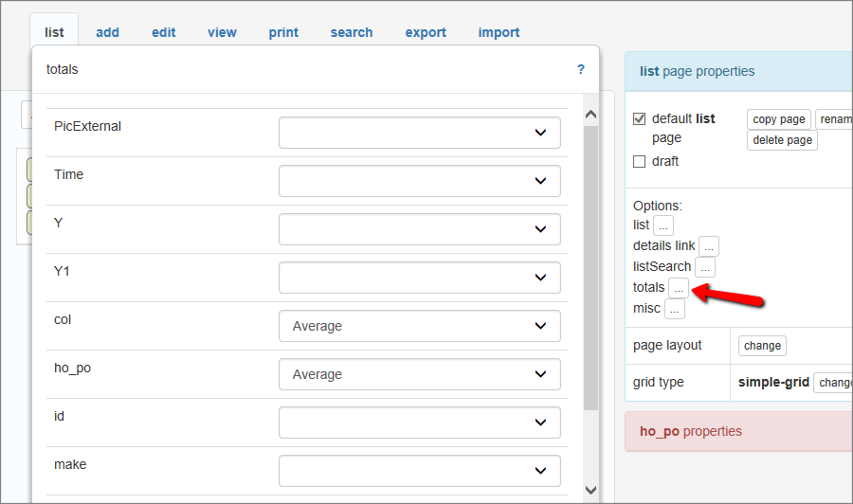Open the listSearch options ellipsis button
Screen dimensions: 853x504
click(x=705, y=267)
